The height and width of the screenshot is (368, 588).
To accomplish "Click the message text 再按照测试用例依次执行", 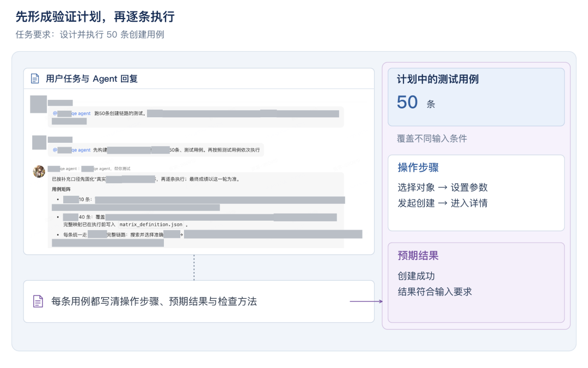I will click(x=234, y=150).
